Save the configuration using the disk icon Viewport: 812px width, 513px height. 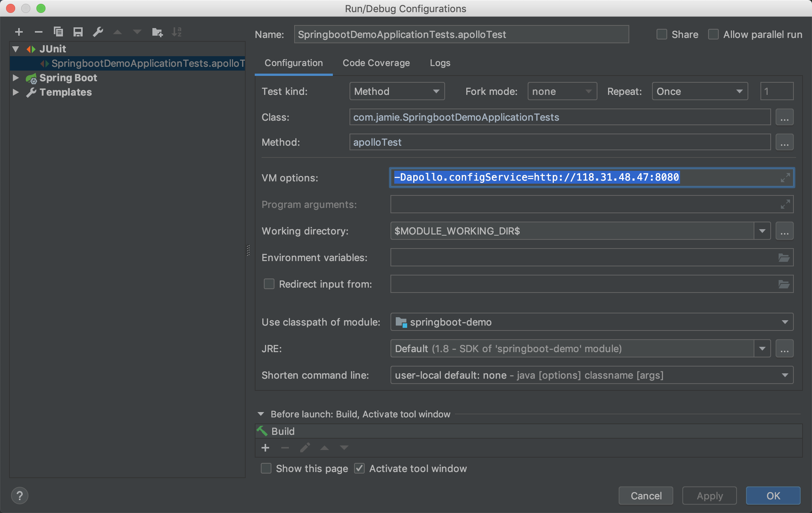[x=78, y=32]
